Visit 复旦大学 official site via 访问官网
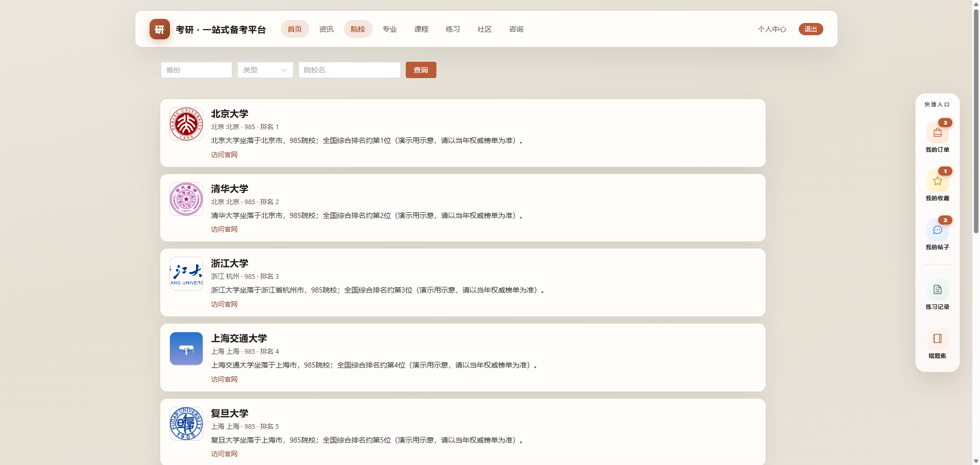 click(224, 454)
